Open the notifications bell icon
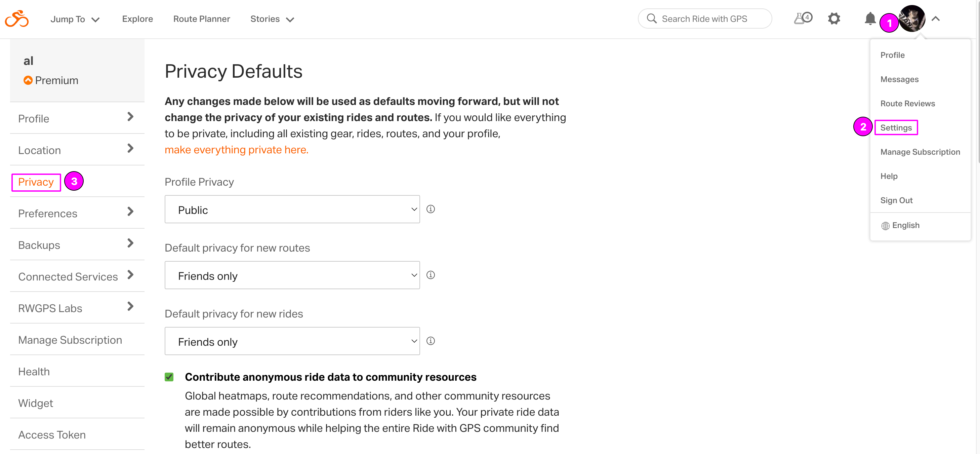Viewport: 980px width, 454px height. pos(870,18)
